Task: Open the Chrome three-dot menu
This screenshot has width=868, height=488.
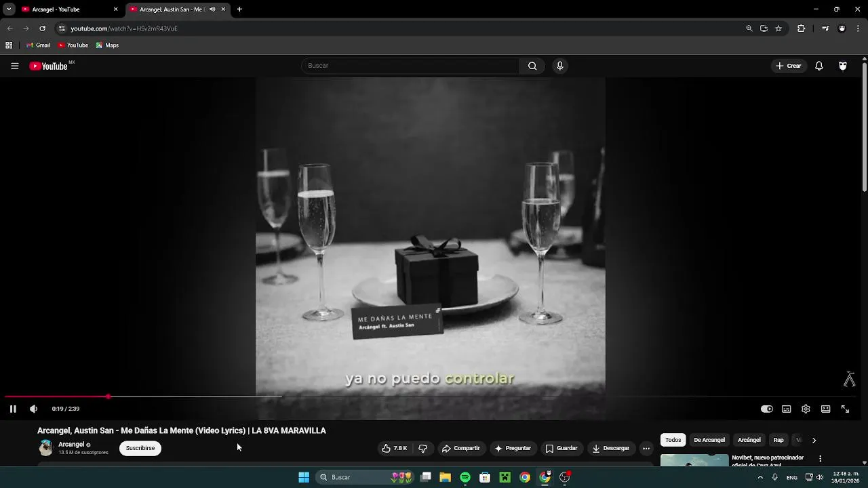Action: [x=858, y=28]
